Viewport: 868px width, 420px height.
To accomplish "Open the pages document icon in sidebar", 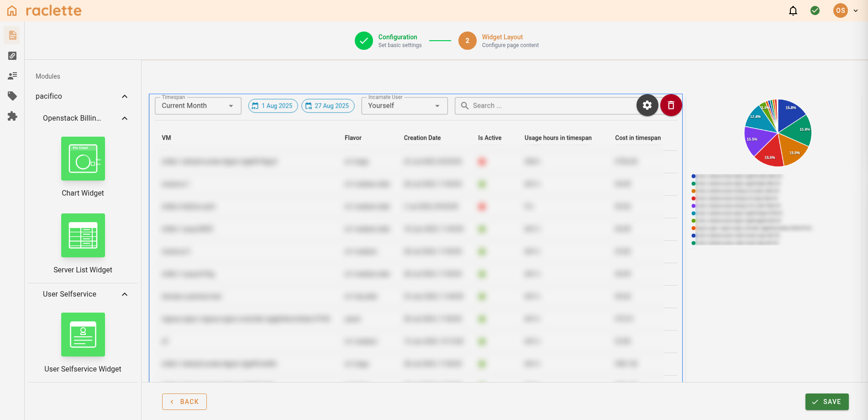I will pos(12,35).
